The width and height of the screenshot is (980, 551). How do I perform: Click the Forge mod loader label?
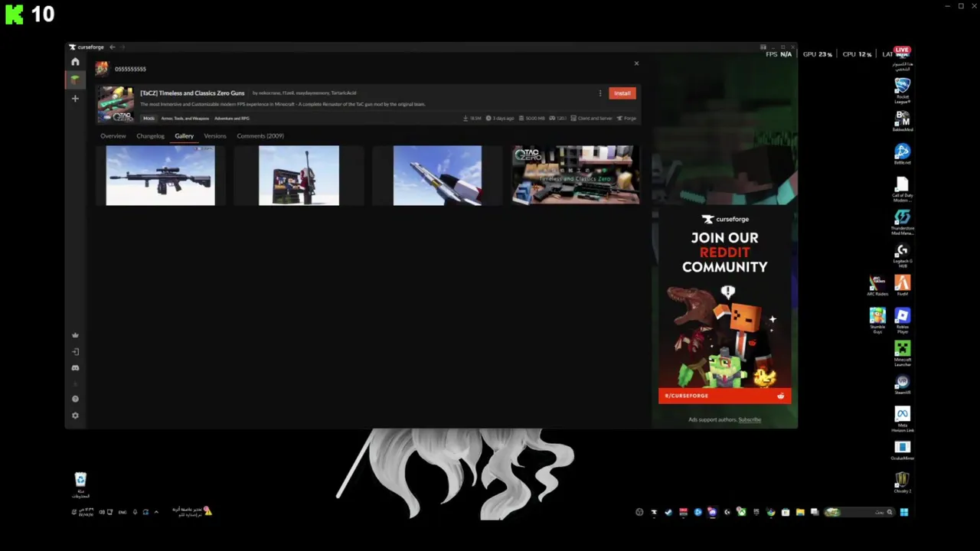pos(628,119)
